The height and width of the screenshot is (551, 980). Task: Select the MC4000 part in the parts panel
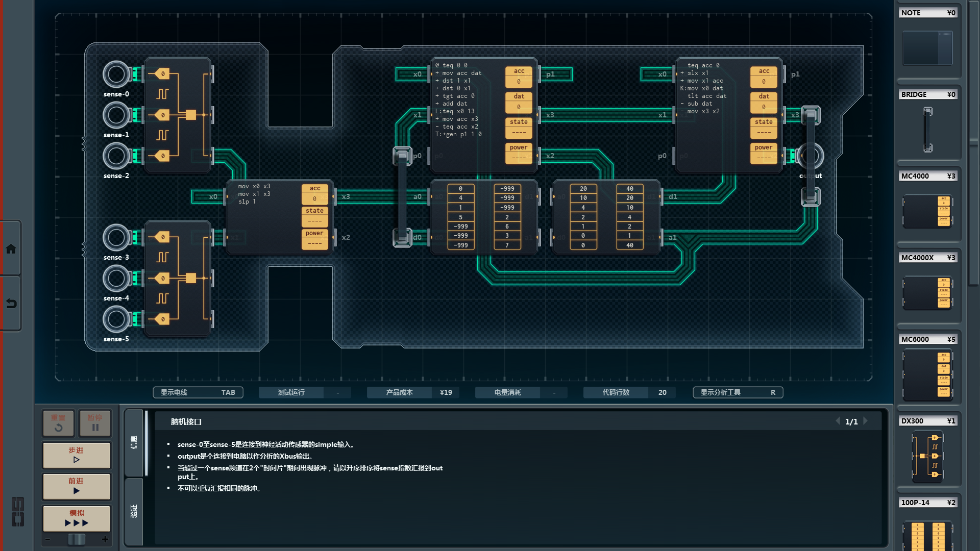(x=927, y=211)
